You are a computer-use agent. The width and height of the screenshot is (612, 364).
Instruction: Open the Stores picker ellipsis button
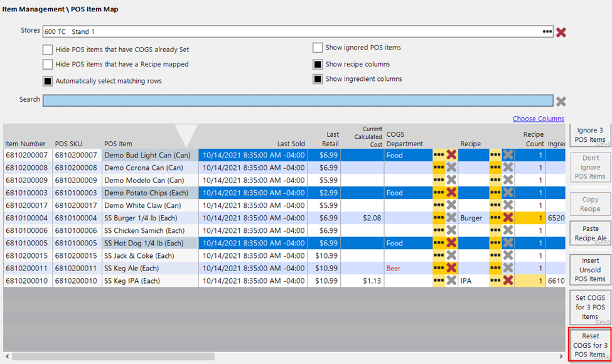(x=547, y=31)
